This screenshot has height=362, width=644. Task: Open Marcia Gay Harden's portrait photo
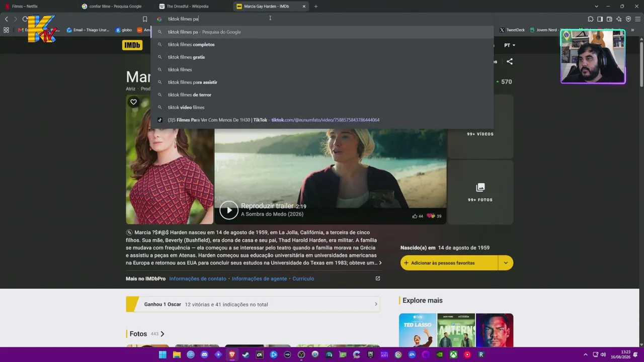click(170, 159)
